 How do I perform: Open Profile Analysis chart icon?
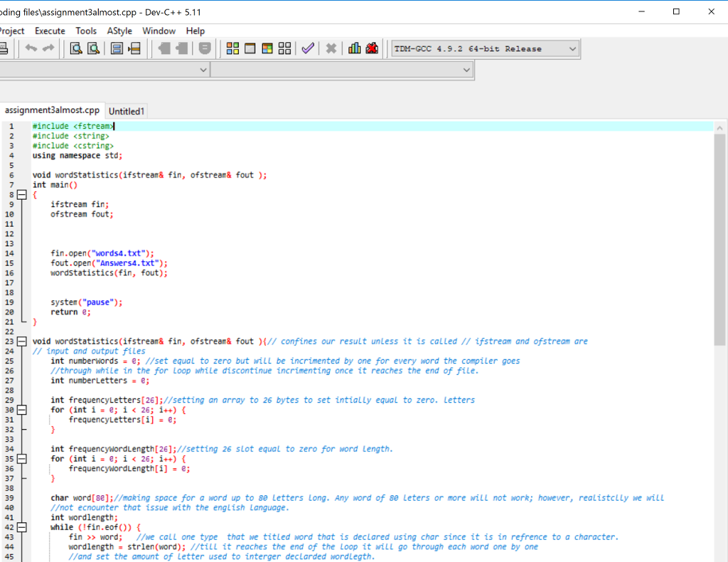354,48
